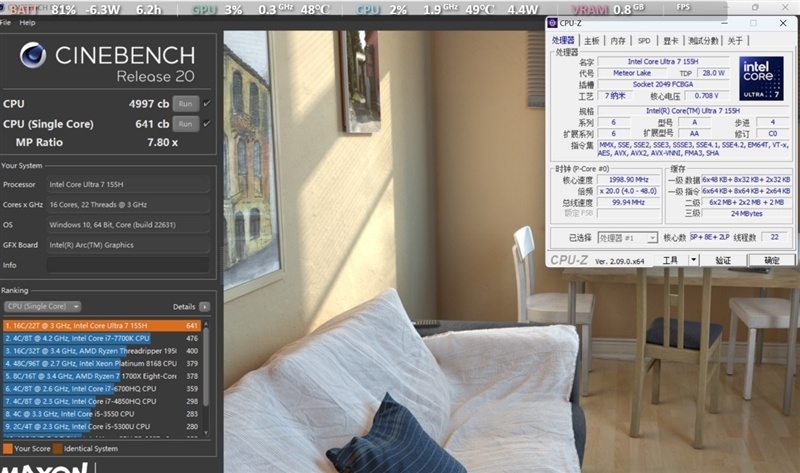Toggle the checkmark beside the CPU test
800x473 pixels.
coord(207,103)
